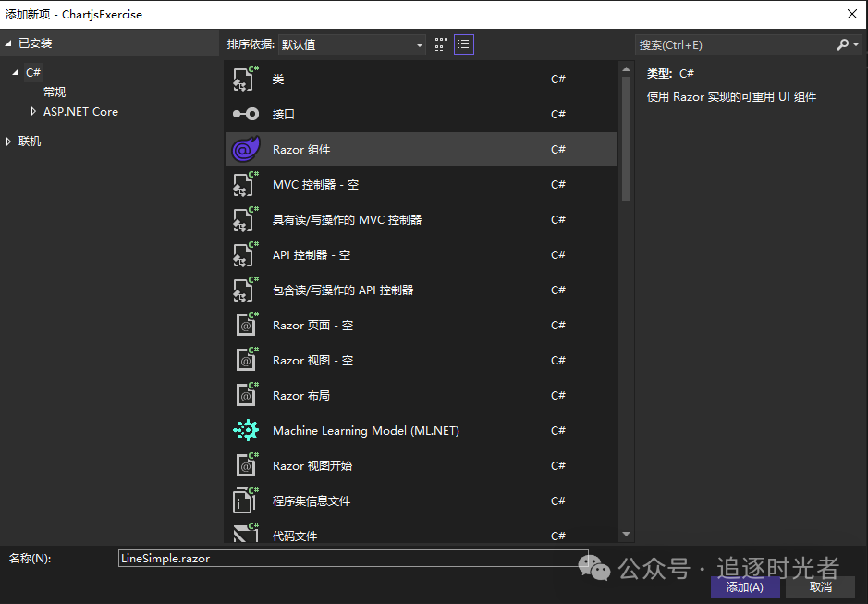Select the API 控制器 - 空 template icon
868x604 pixels.
click(246, 254)
